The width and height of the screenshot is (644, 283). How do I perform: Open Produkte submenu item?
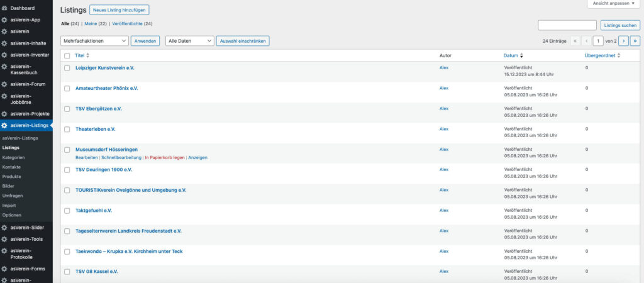[11, 177]
